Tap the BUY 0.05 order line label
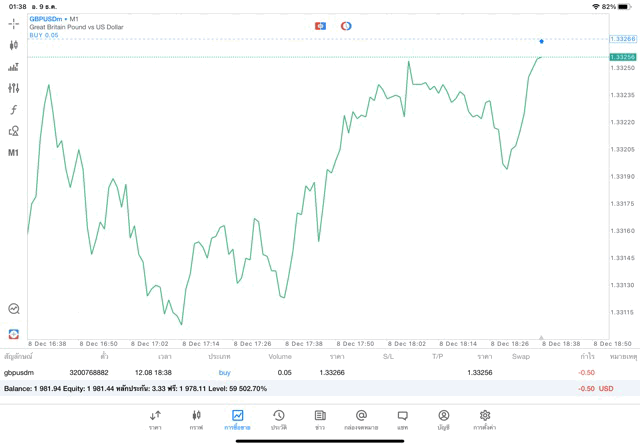 pos(44,35)
